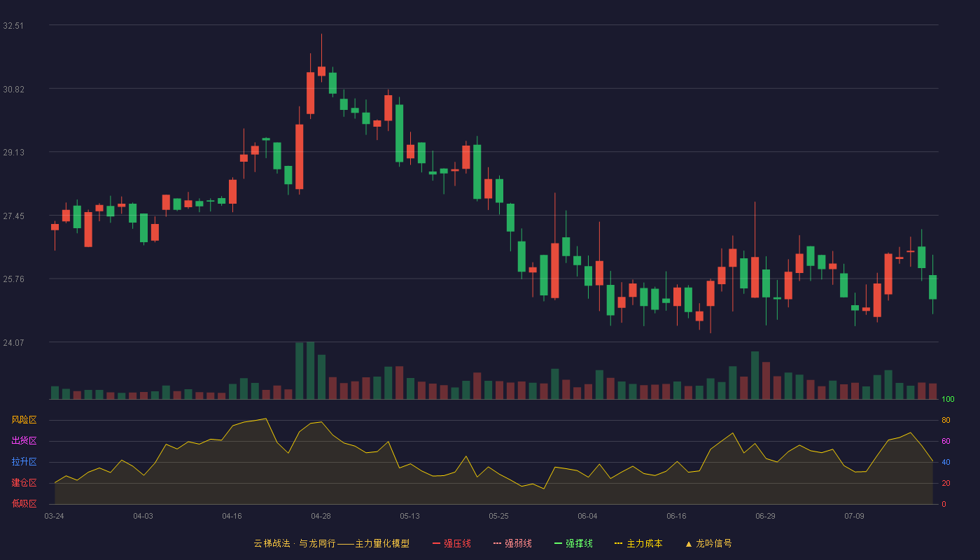The height and width of the screenshot is (560, 980).
Task: Click the 27.45 price axis label
Action: 13,216
